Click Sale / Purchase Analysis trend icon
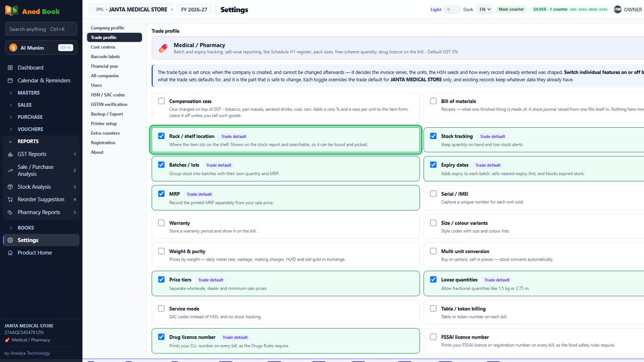This screenshot has height=362, width=644. tap(11, 170)
